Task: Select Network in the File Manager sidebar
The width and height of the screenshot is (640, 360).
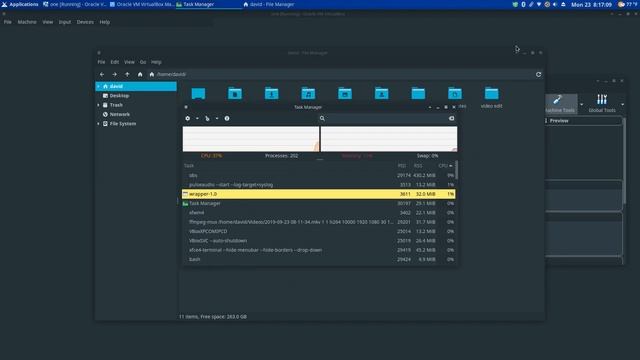Action: click(x=136, y=114)
